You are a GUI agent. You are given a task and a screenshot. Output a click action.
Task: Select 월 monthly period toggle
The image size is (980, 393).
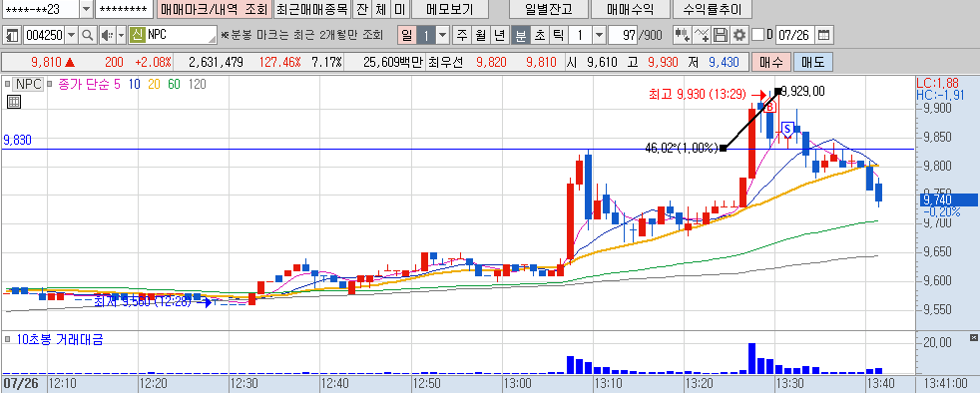click(481, 35)
